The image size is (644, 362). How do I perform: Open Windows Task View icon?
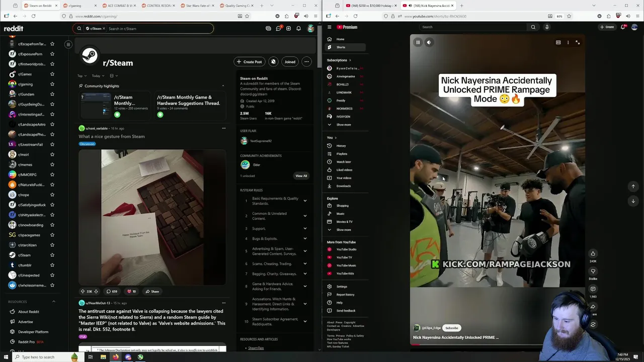click(x=91, y=357)
